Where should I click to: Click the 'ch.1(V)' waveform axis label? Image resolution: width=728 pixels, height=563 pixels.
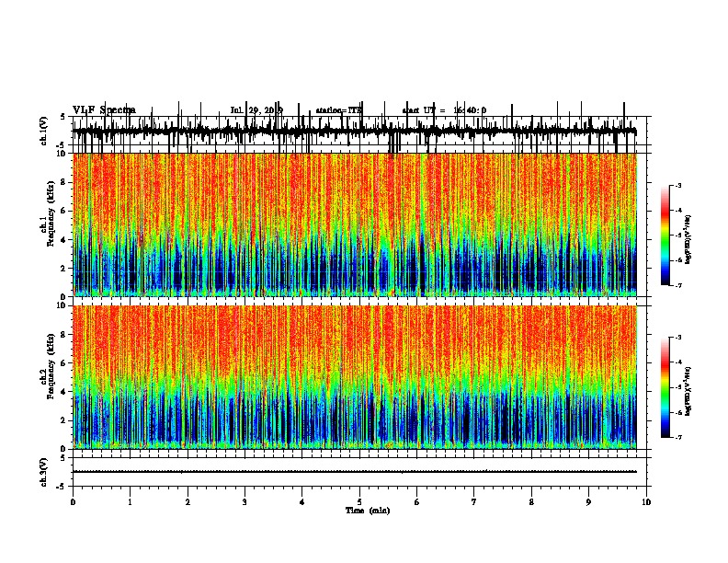click(43, 131)
